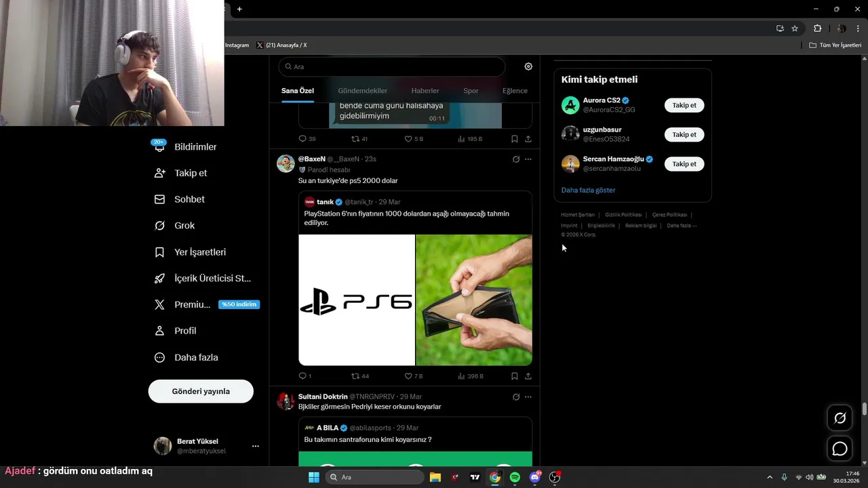Share the BaxeN PS5 post
The height and width of the screenshot is (488, 868).
[x=528, y=376]
